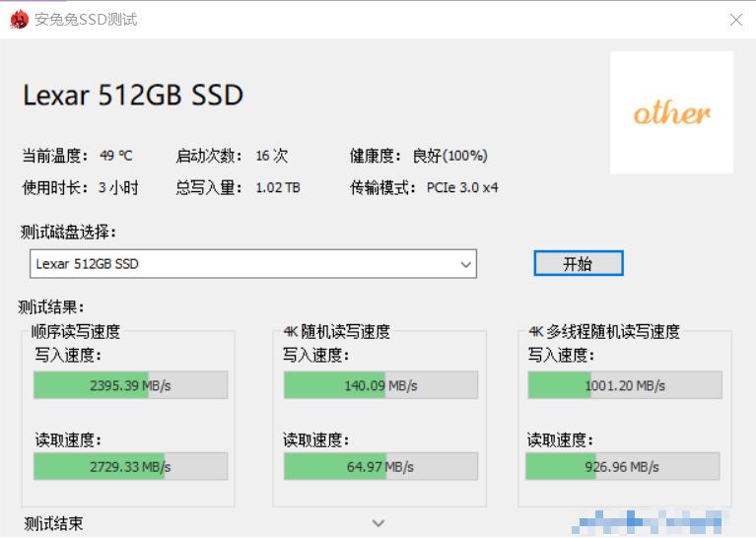Click the orange "other" brand logo
The width and height of the screenshot is (756, 538).
tap(671, 112)
